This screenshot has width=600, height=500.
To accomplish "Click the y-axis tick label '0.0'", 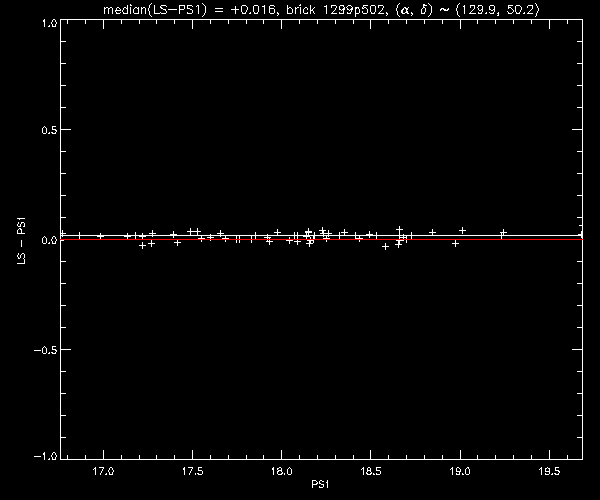I will [x=49, y=240].
